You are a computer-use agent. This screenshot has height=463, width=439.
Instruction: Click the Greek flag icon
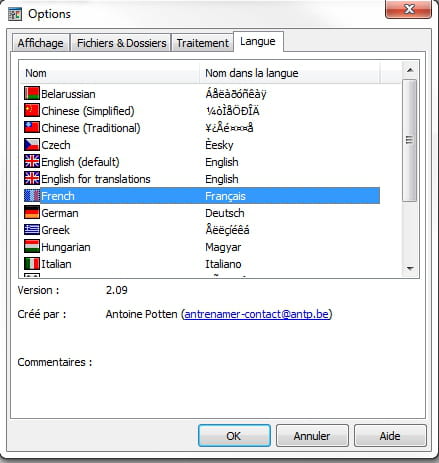pyautogui.click(x=32, y=230)
